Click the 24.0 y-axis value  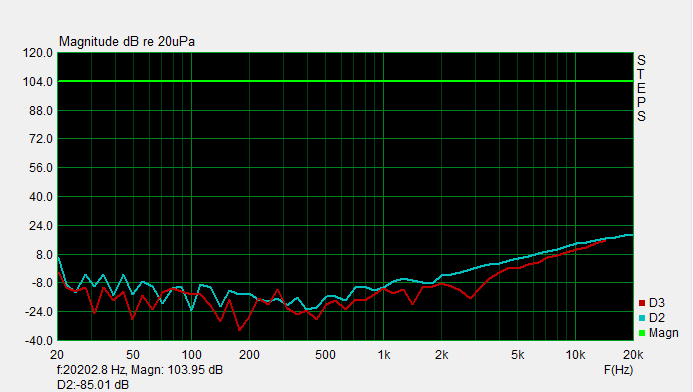(41, 226)
